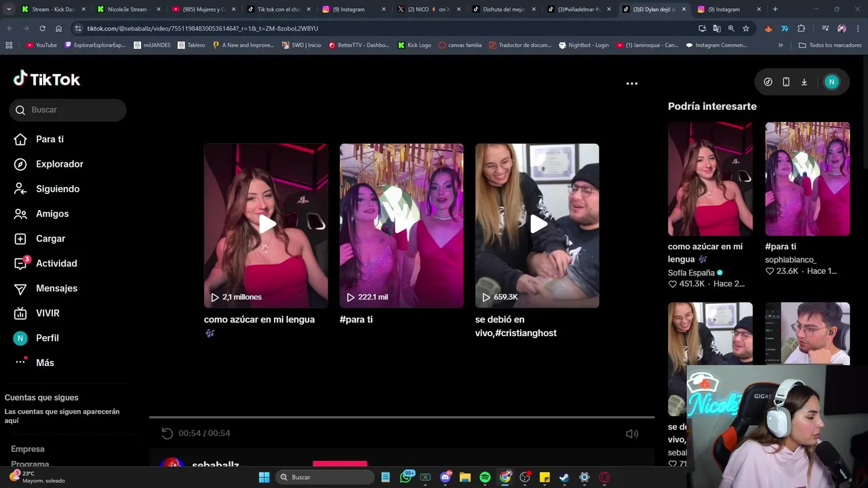Click the video progress bar

[401, 418]
